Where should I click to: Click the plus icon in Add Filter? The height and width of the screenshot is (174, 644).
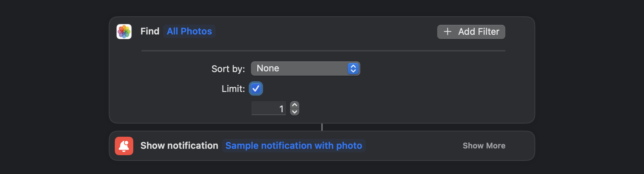point(447,32)
